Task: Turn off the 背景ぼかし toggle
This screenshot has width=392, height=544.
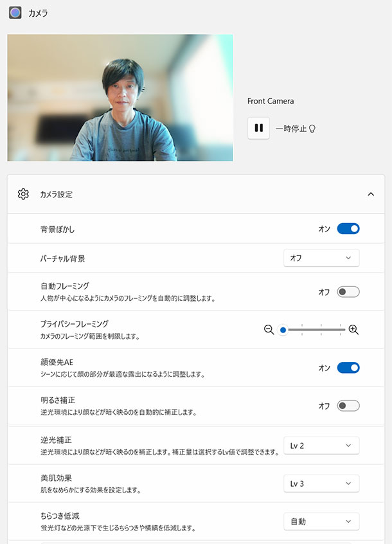Action: (348, 229)
